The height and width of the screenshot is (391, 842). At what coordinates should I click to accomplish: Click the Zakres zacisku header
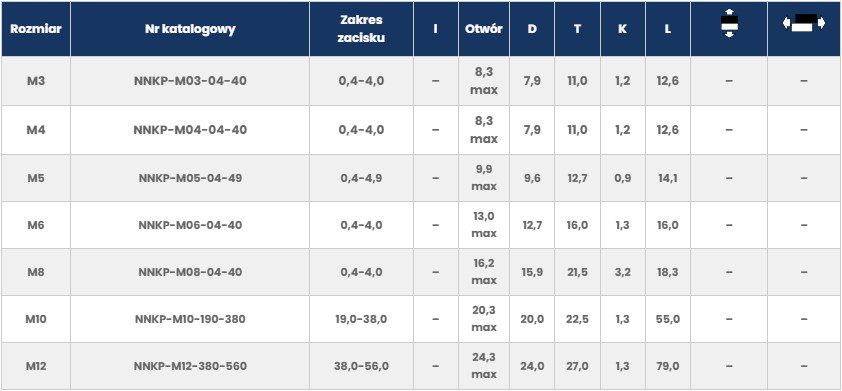361,29
